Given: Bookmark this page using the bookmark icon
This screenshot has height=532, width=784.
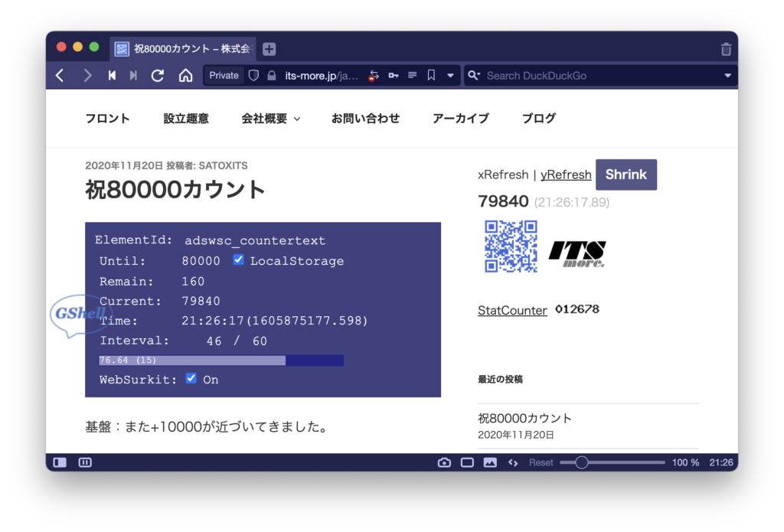Looking at the screenshot, I should coord(431,75).
